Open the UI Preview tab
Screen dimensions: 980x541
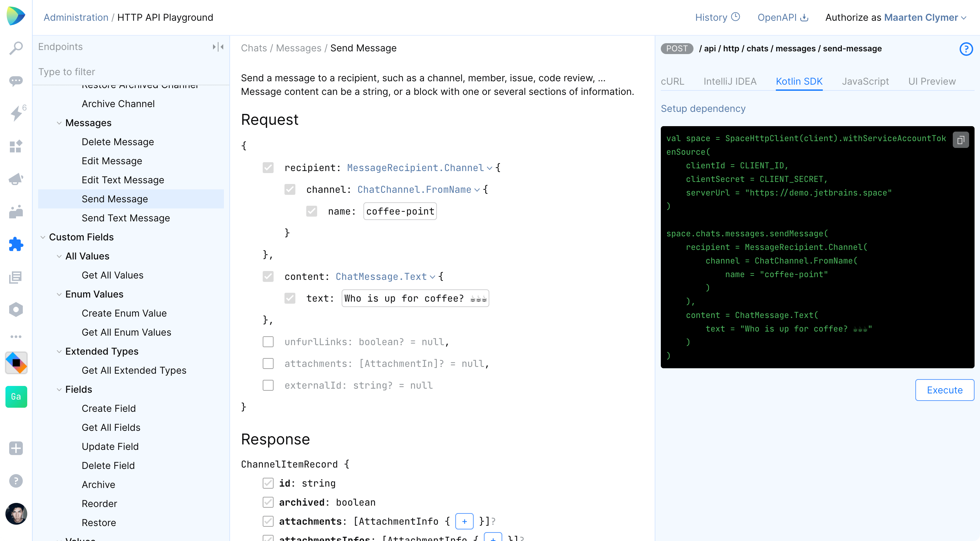pyautogui.click(x=932, y=81)
